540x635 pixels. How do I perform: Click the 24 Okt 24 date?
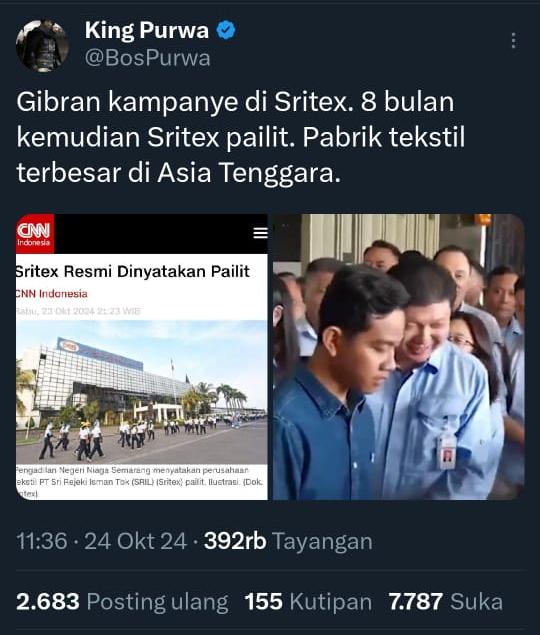click(x=135, y=541)
